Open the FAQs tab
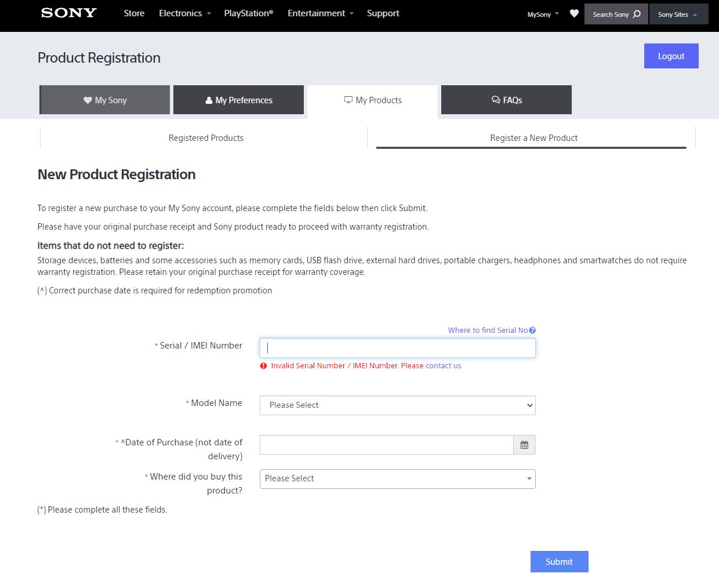This screenshot has height=588, width=719. pyautogui.click(x=506, y=100)
